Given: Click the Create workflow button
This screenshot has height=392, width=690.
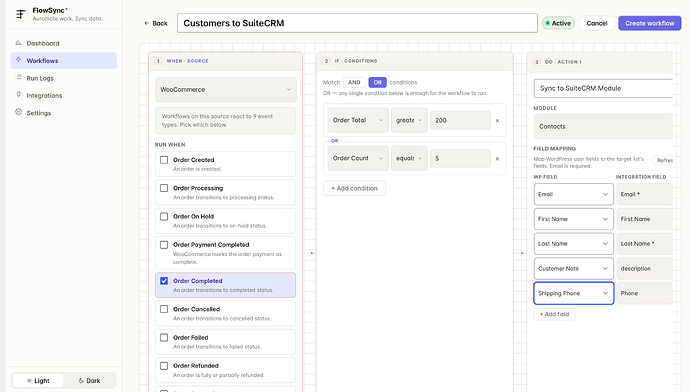Looking at the screenshot, I should pyautogui.click(x=650, y=23).
